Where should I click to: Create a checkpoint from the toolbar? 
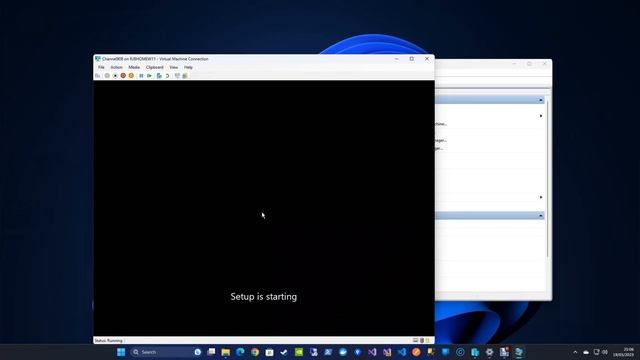[159, 76]
